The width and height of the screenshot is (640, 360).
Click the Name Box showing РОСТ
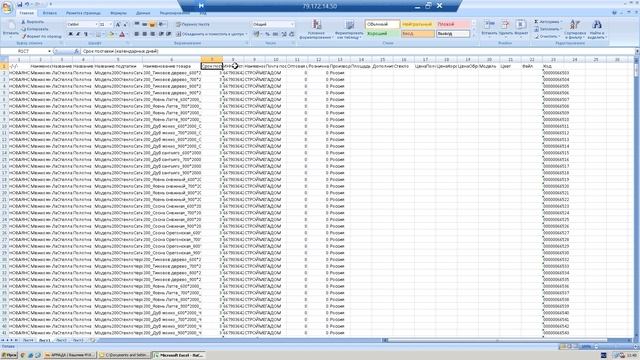(26, 51)
